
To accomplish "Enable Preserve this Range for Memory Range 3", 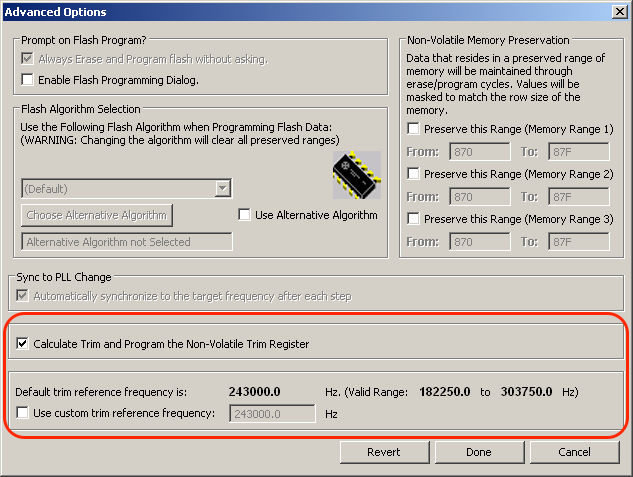I will click(413, 218).
